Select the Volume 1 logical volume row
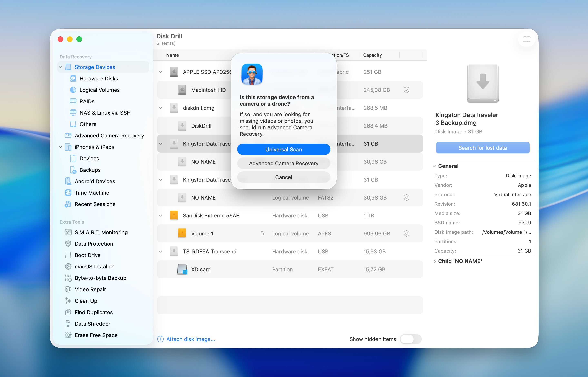 290,234
